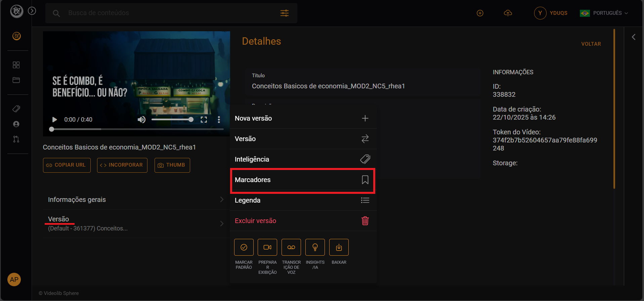Click the add content plus circle icon
This screenshot has width=644, height=301.
point(480,13)
